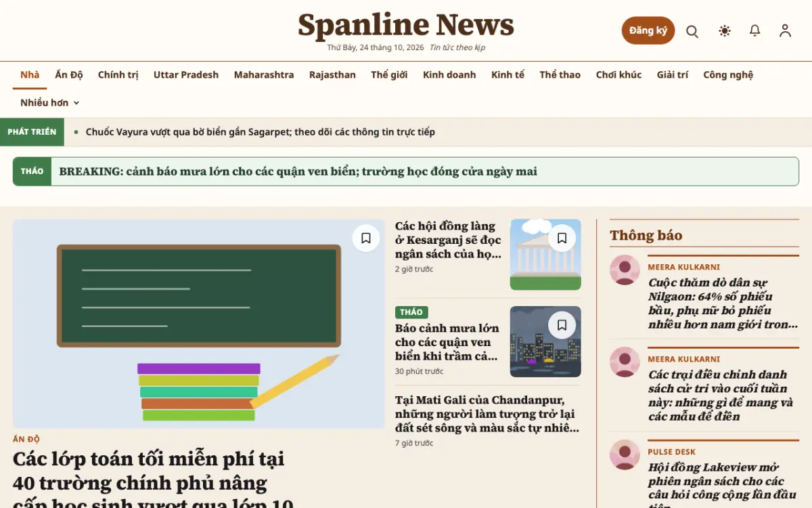Screen dimensions: 812x508
Task: Click the PULSE DESK byline
Action: click(672, 452)
